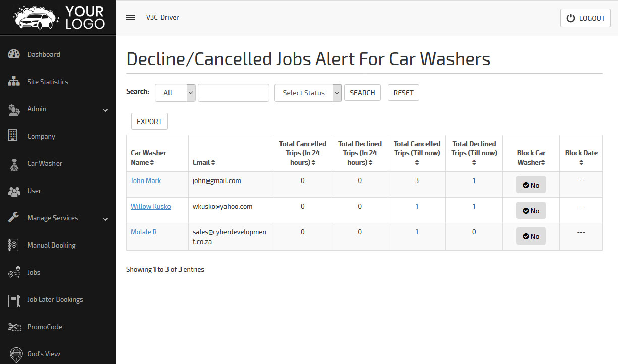The image size is (618, 364).
Task: Toggle block status No for Molale R
Action: [531, 236]
